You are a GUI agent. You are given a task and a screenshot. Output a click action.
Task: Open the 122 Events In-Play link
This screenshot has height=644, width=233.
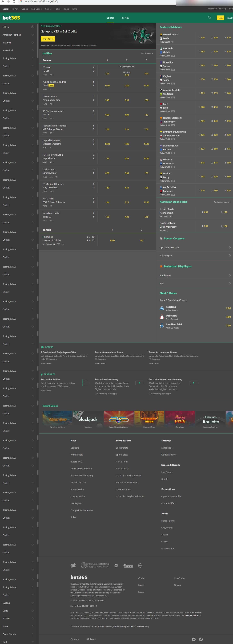tap(147, 54)
